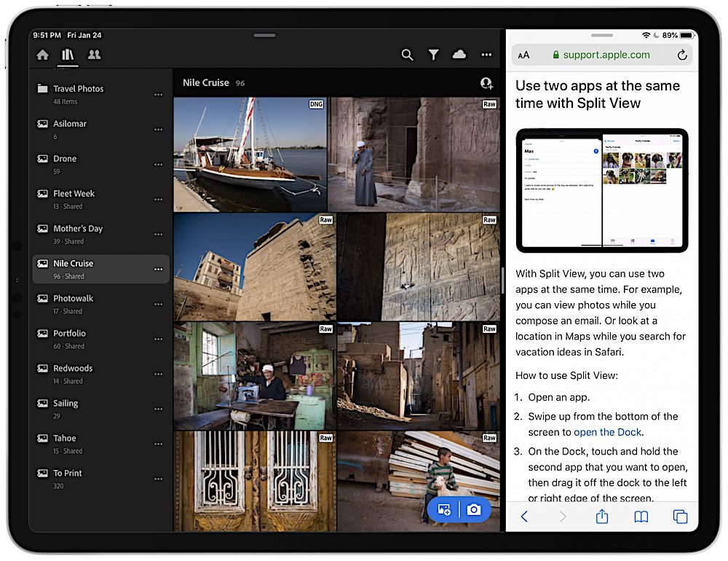
Task: Open options menu for Asilomar album
Action: click(x=158, y=129)
